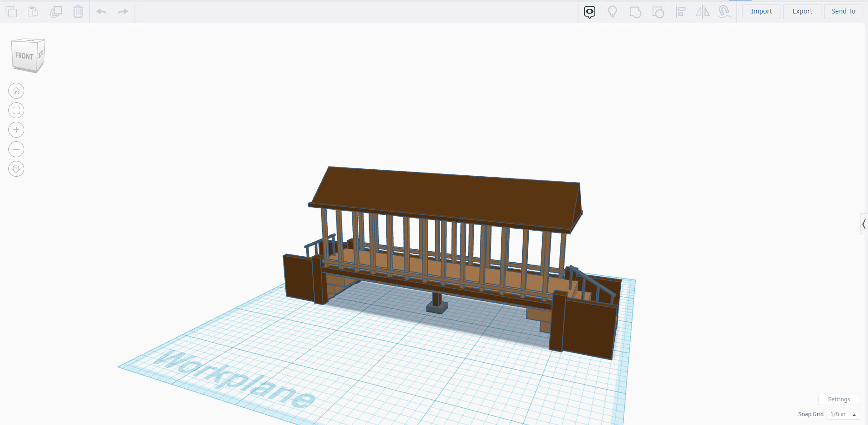Duplicate the selection with the Duplicate icon

(x=56, y=12)
